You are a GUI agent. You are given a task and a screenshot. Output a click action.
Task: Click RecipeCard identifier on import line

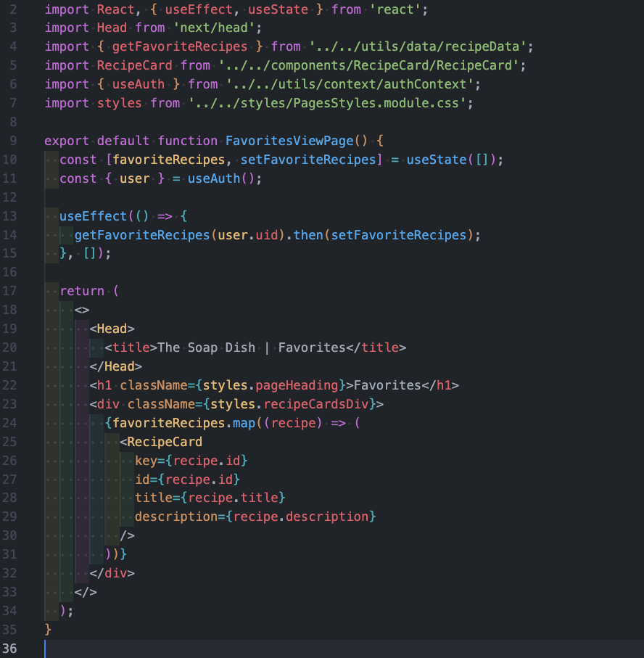point(135,65)
